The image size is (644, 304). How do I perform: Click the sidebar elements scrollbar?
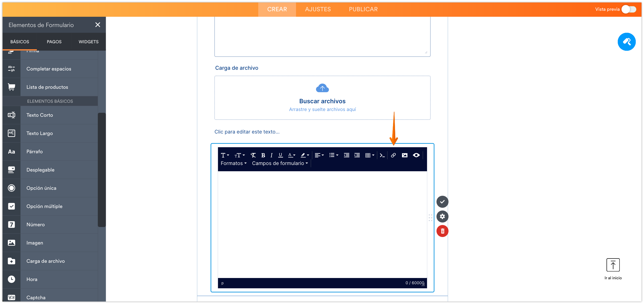(102, 170)
